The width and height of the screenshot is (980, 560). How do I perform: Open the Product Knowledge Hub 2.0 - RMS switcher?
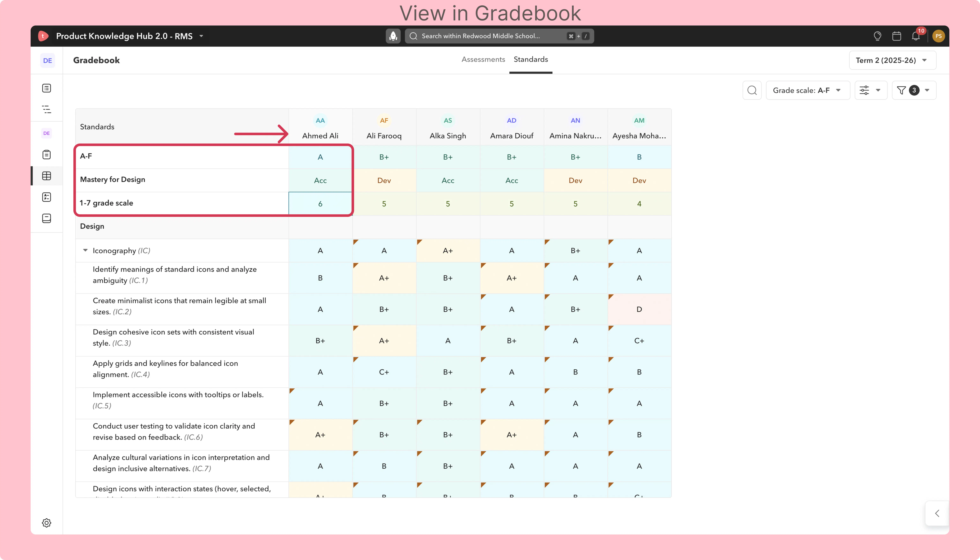tap(130, 36)
